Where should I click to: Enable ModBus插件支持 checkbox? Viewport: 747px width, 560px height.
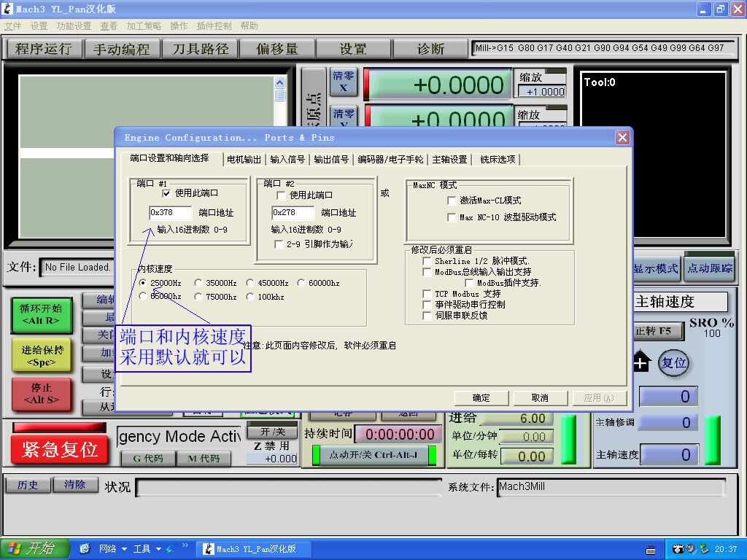(469, 283)
